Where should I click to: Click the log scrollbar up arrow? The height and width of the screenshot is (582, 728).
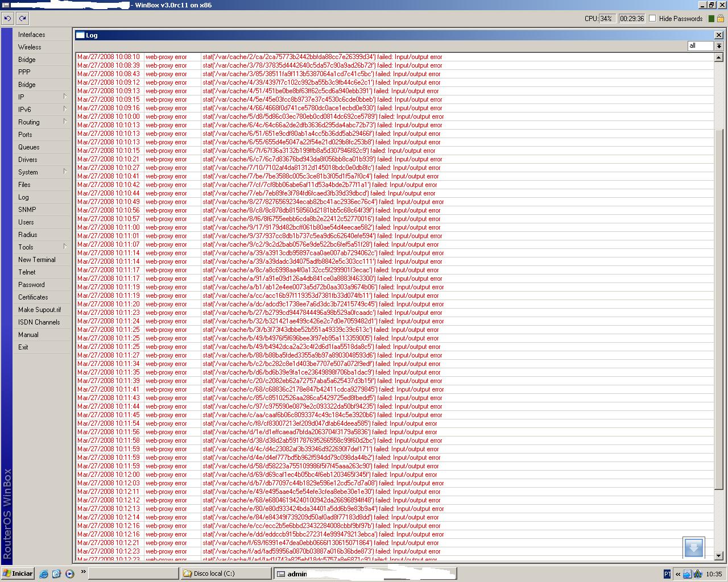pyautogui.click(x=719, y=57)
